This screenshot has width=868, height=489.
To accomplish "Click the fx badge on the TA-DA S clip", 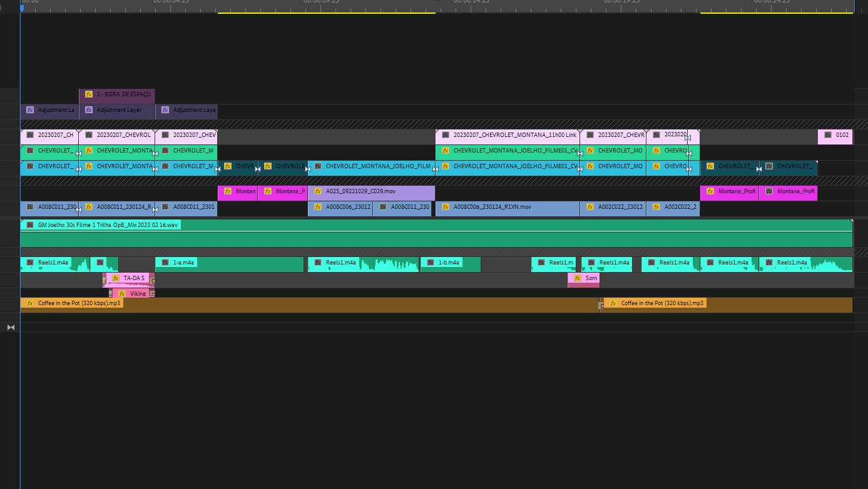I will [116, 278].
